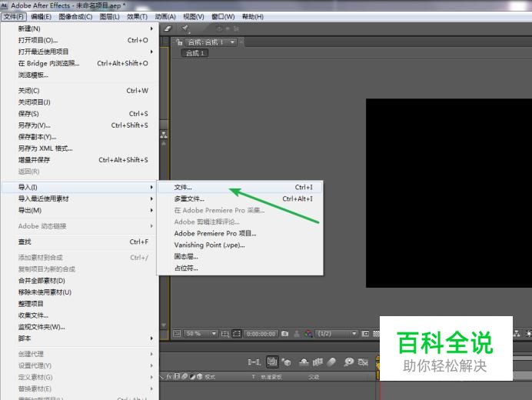Click the 0:00:00:00 current time display
Viewport: 532px width, 400px height.
pos(261,334)
